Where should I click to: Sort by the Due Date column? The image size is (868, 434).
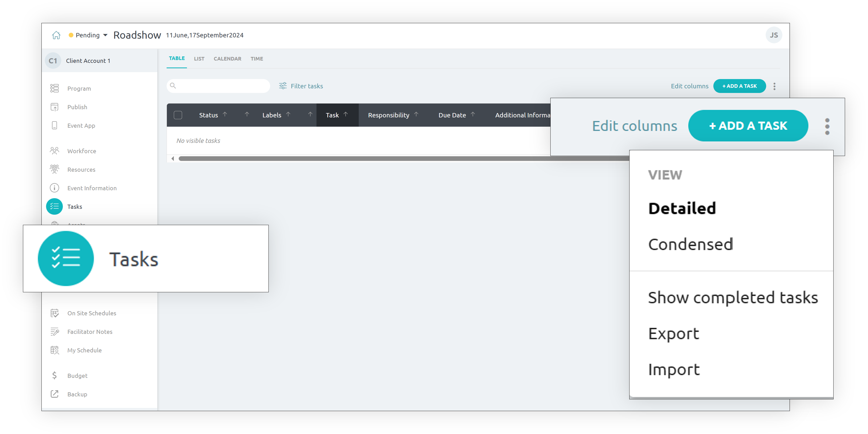(456, 115)
